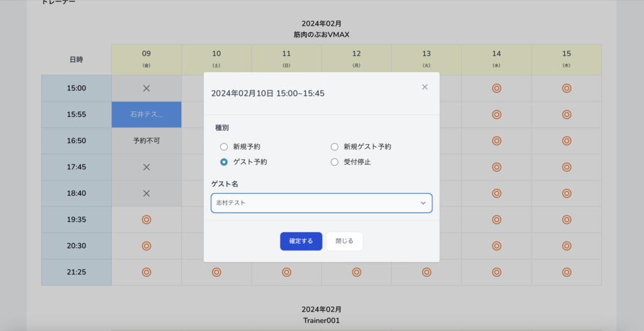This screenshot has height=331, width=644.
Task: Click the X mark at 18:40 on day 09
Action: tap(147, 194)
